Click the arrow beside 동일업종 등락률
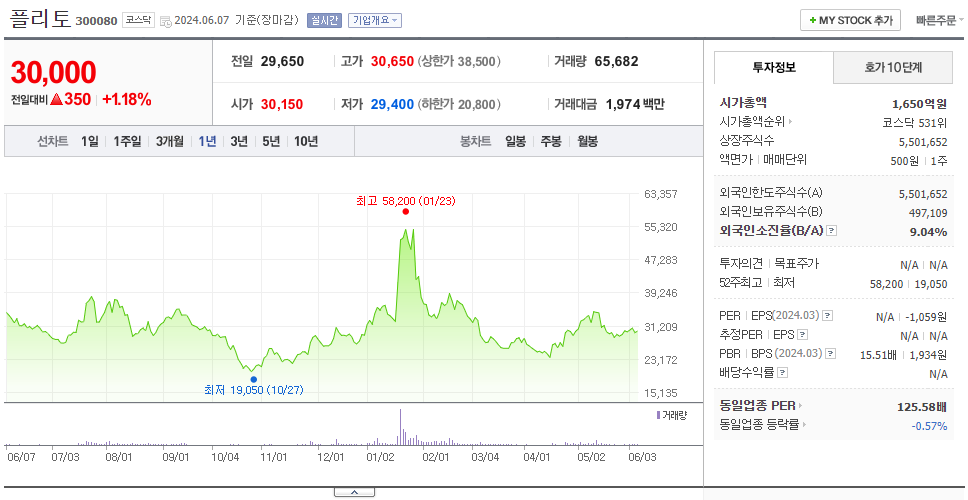Viewport: 968px width, 500px height. click(x=805, y=425)
